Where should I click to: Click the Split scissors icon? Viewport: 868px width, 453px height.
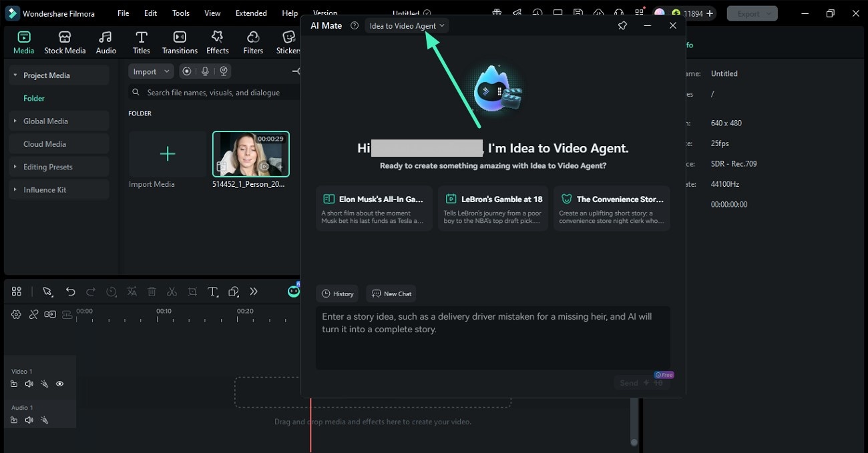pos(172,292)
